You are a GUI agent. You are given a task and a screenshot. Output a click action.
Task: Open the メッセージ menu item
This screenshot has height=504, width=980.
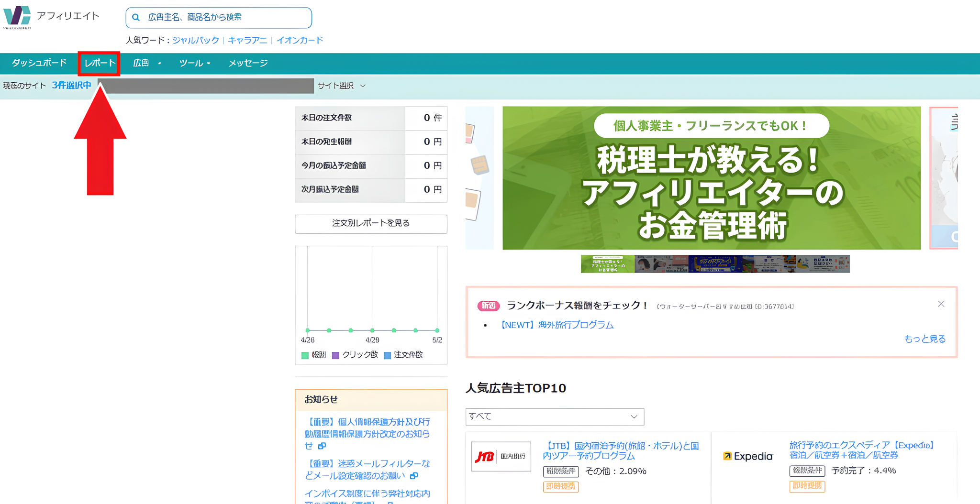[248, 63]
